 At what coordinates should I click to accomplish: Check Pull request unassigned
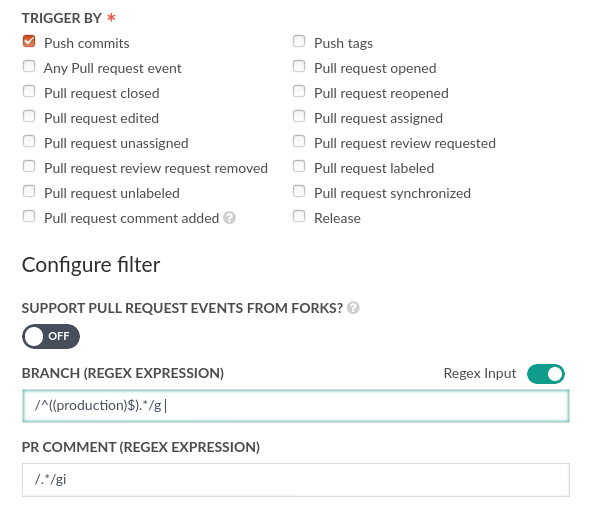click(x=29, y=141)
